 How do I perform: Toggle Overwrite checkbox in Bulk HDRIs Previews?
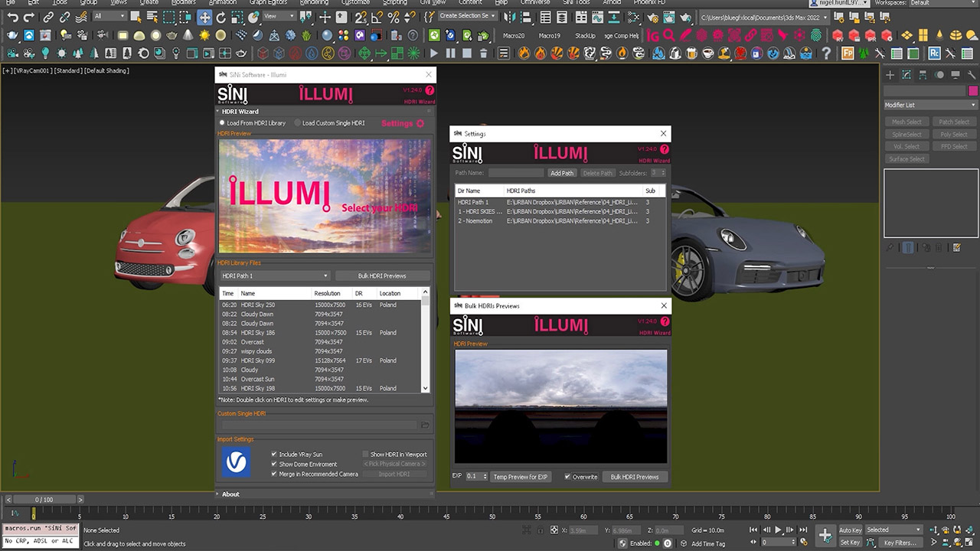pos(567,477)
